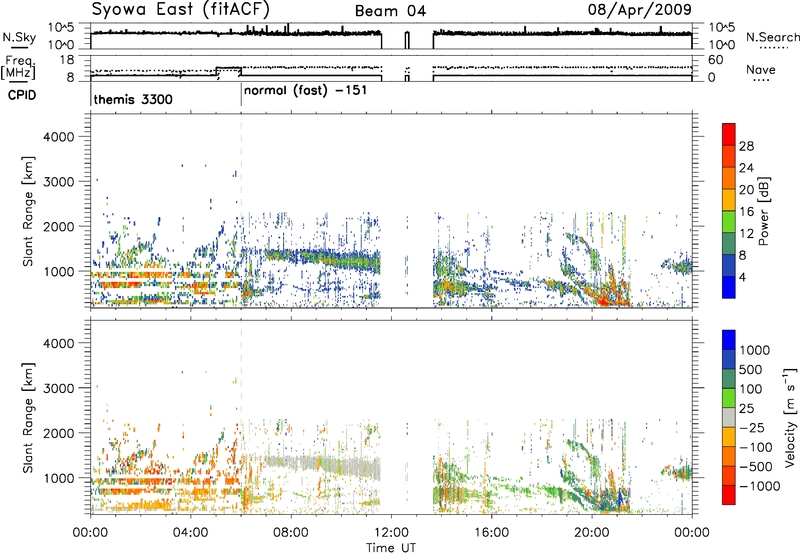The width and height of the screenshot is (800, 554).
Task: Click the 'Freq. [MHz]' axis label
Action: [18, 68]
